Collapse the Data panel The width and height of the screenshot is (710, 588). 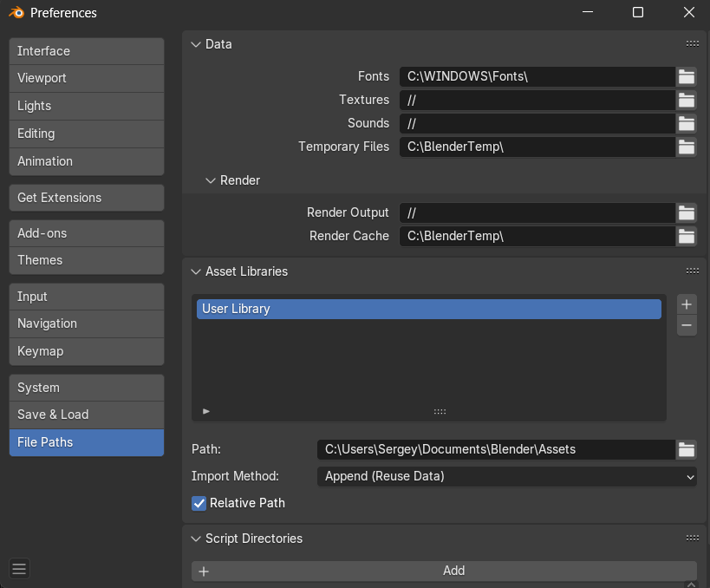point(196,44)
